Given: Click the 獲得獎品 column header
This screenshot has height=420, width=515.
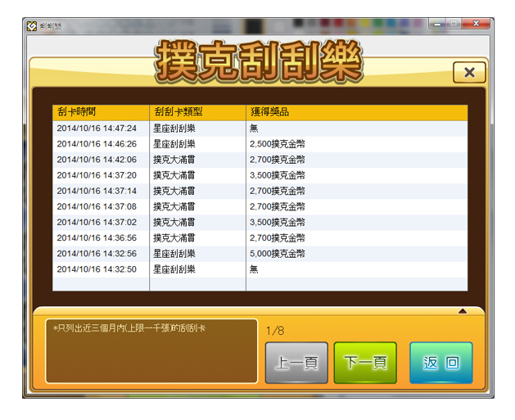Looking at the screenshot, I should pos(356,112).
